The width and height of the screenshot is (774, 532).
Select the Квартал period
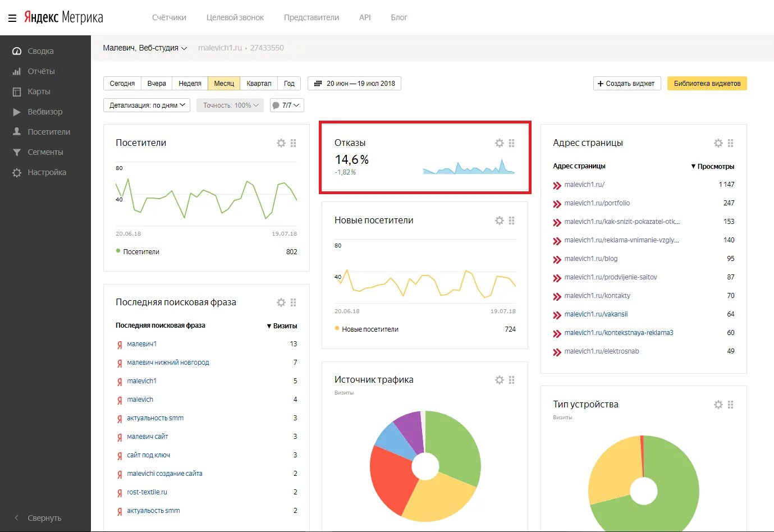[259, 84]
